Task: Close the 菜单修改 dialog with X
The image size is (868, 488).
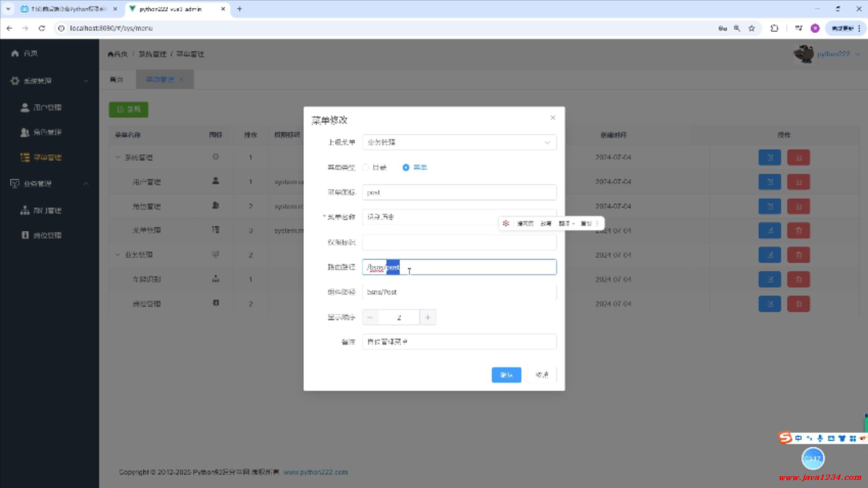Action: pos(553,118)
